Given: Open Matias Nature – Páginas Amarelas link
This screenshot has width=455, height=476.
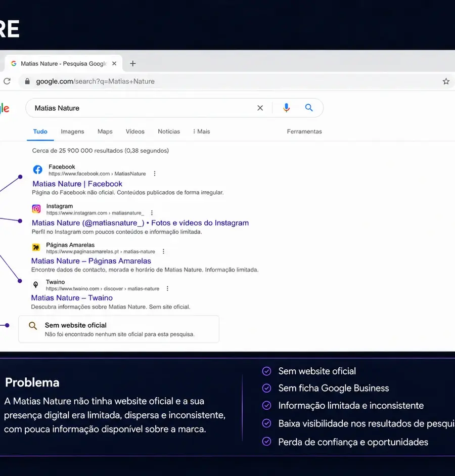Looking at the screenshot, I should click(91, 261).
